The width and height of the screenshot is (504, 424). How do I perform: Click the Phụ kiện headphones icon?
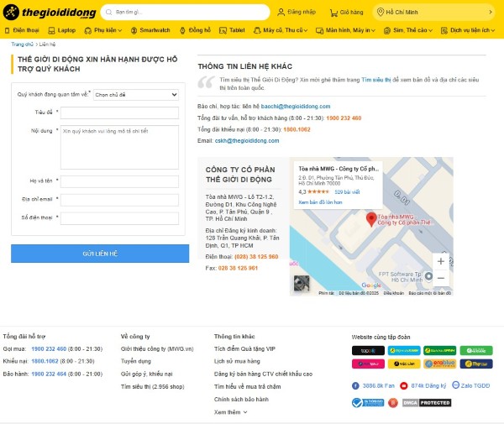pyautogui.click(x=87, y=30)
